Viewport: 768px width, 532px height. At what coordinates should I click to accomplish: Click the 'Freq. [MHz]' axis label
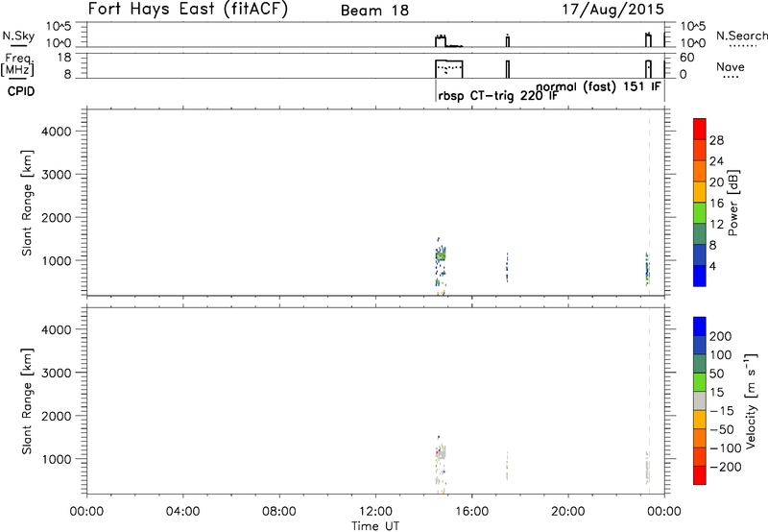(x=17, y=65)
